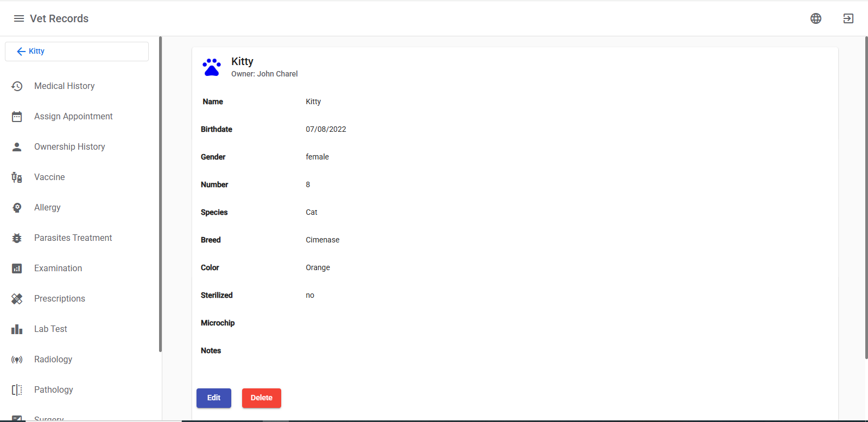Open Radiology section
The height and width of the screenshot is (422, 868).
point(53,359)
